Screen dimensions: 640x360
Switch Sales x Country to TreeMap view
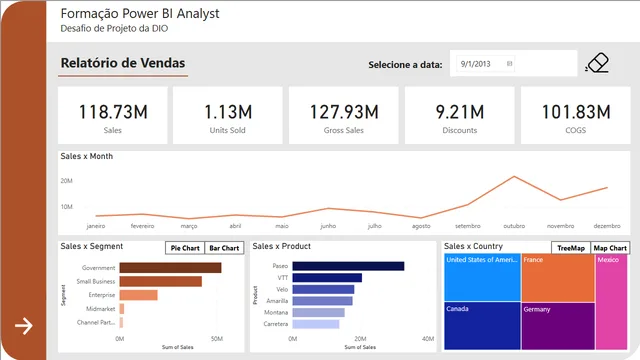pyautogui.click(x=571, y=248)
